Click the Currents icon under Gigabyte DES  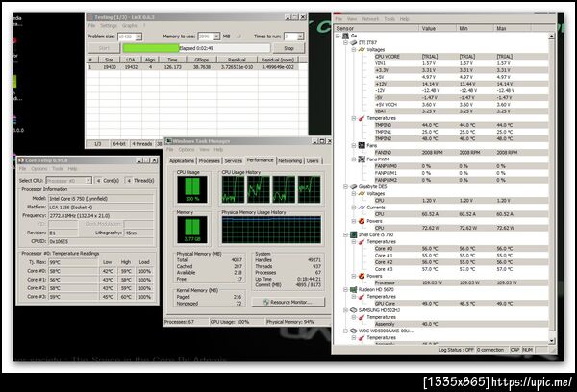coord(362,208)
